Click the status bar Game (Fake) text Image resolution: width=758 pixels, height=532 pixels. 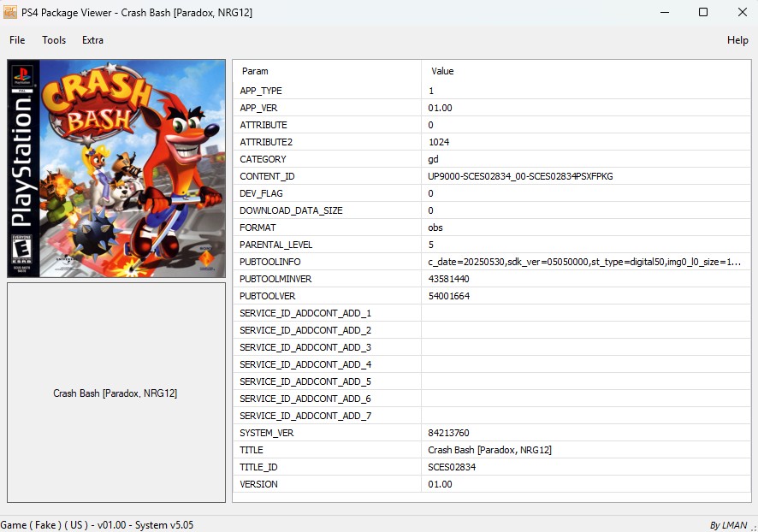pyautogui.click(x=97, y=525)
